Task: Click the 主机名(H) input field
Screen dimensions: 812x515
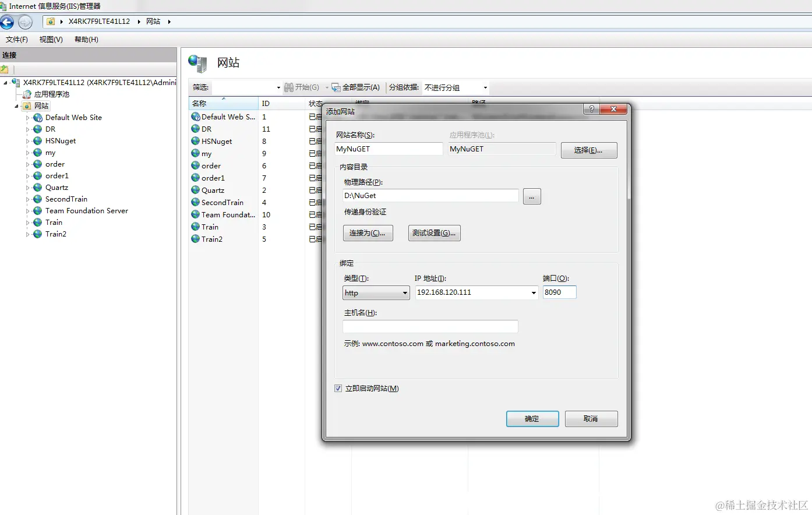Action: 430,327
